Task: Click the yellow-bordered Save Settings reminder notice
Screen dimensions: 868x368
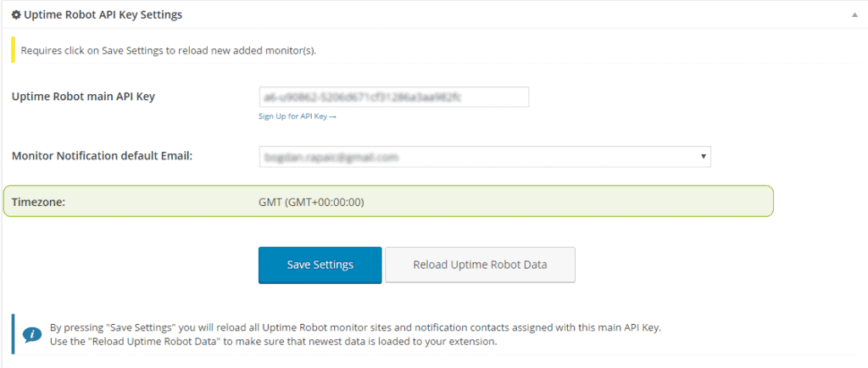Action: point(435,50)
